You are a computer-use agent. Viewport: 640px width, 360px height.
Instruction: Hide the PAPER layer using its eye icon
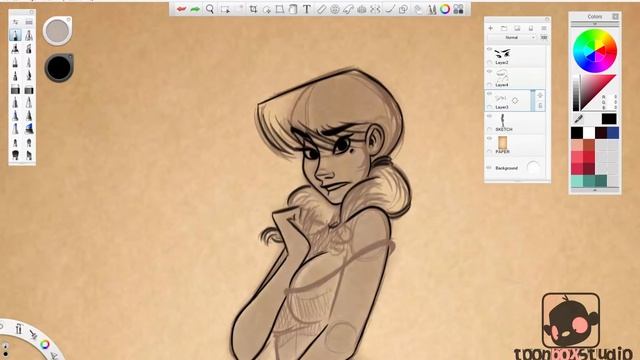pyautogui.click(x=489, y=138)
